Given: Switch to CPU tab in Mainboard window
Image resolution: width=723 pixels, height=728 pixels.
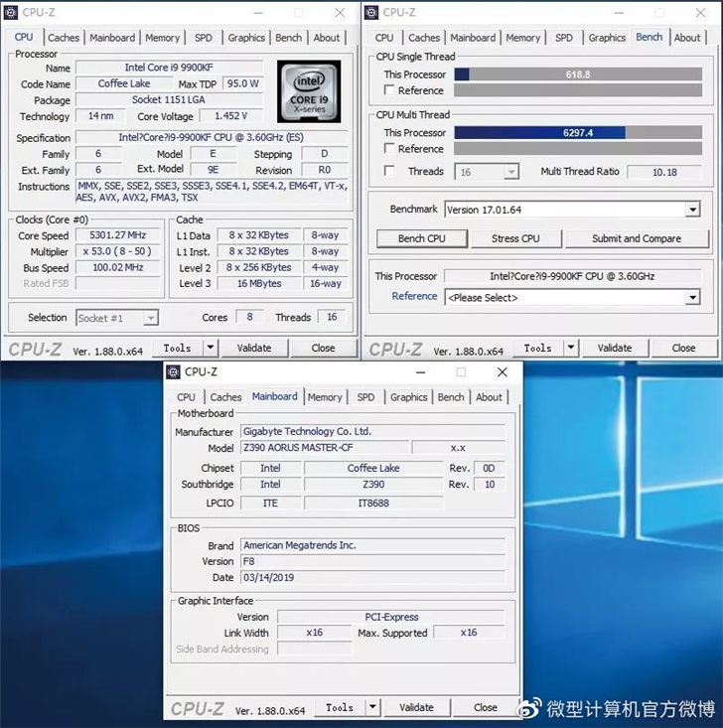Looking at the screenshot, I should [x=186, y=397].
